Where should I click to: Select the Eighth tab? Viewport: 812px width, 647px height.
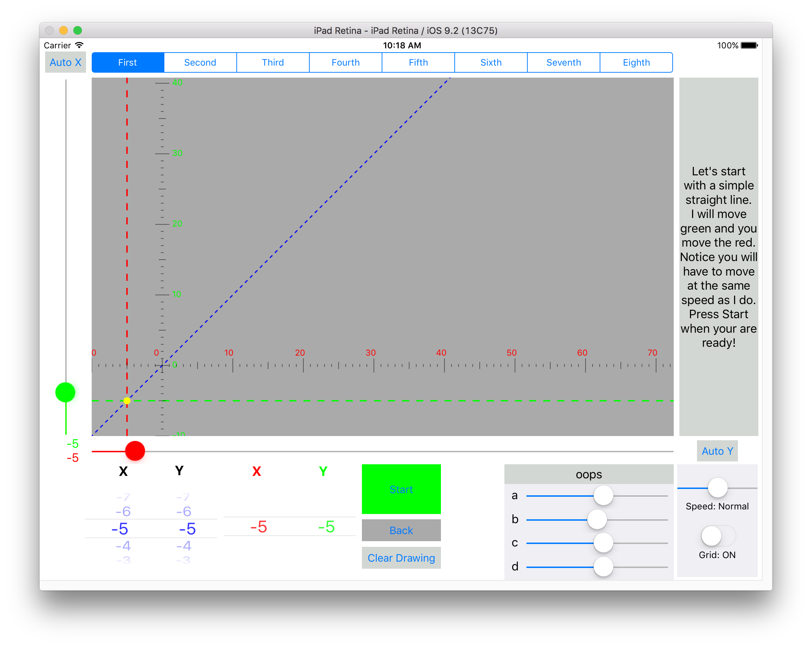click(x=636, y=62)
